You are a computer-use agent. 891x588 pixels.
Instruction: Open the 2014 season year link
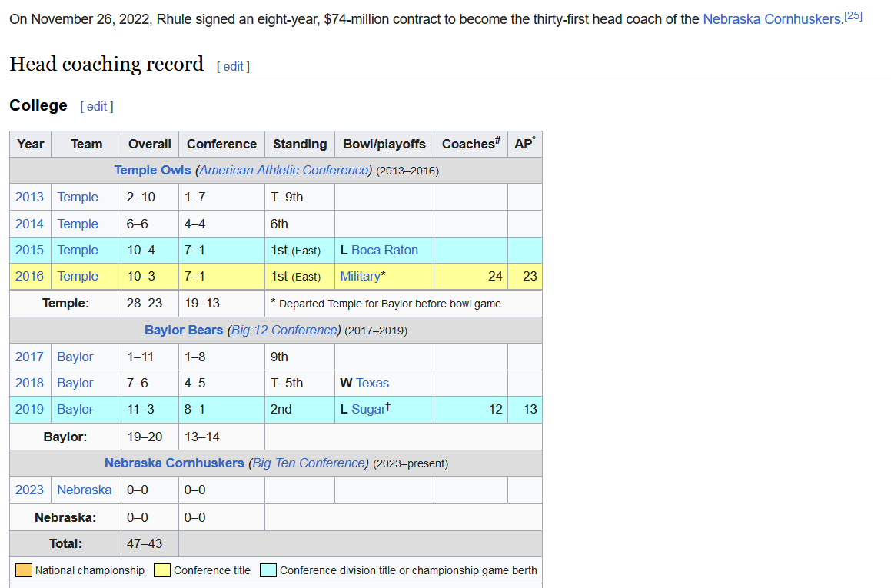29,224
